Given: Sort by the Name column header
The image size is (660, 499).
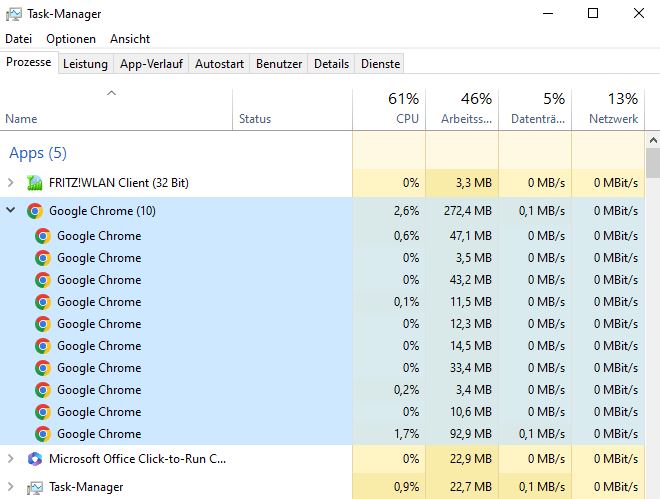Looking at the screenshot, I should (116, 109).
